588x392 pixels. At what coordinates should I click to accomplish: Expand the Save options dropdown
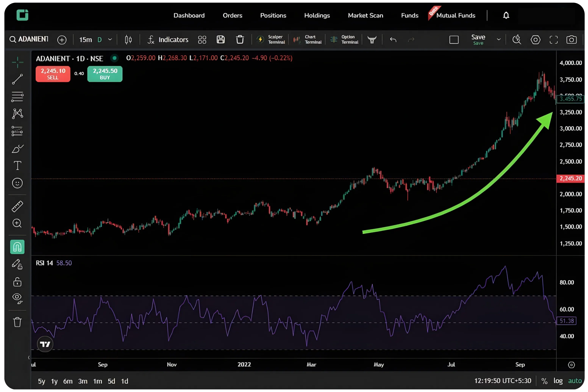(x=499, y=39)
